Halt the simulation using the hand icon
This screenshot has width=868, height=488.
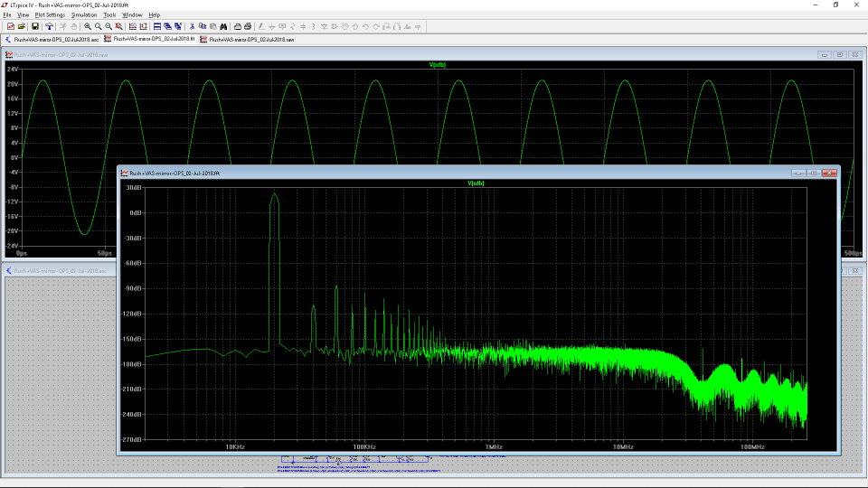pyautogui.click(x=73, y=26)
